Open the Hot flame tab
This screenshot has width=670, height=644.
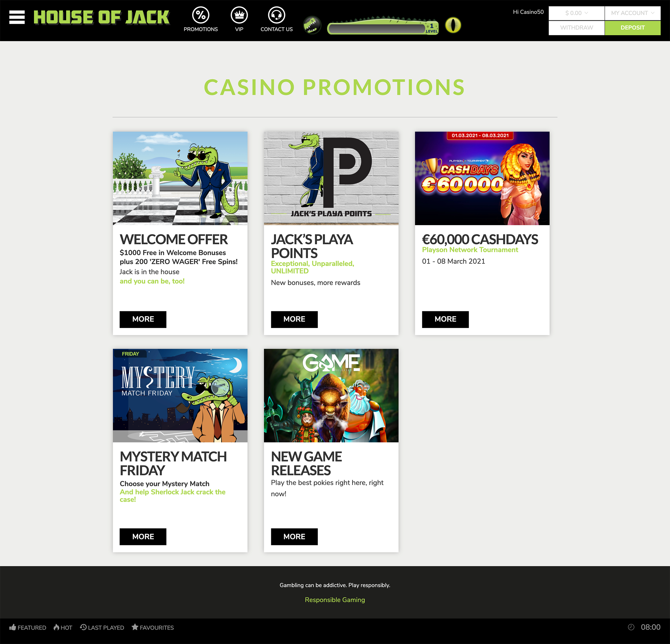click(x=63, y=627)
